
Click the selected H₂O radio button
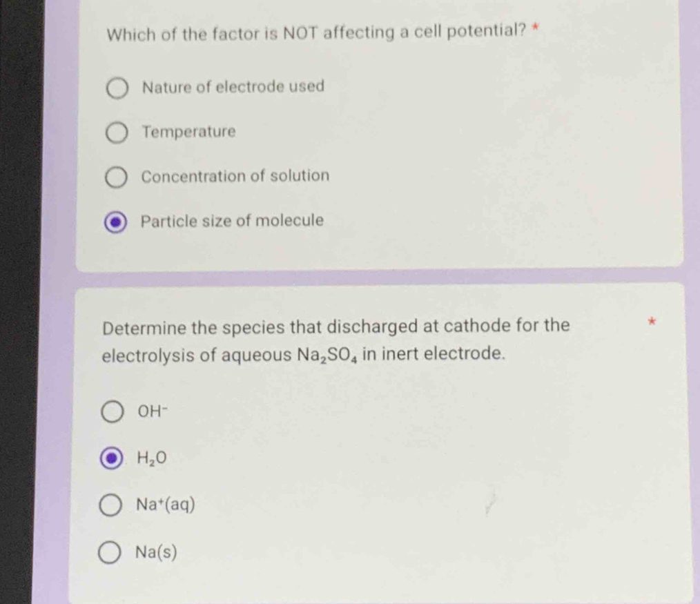click(x=111, y=458)
